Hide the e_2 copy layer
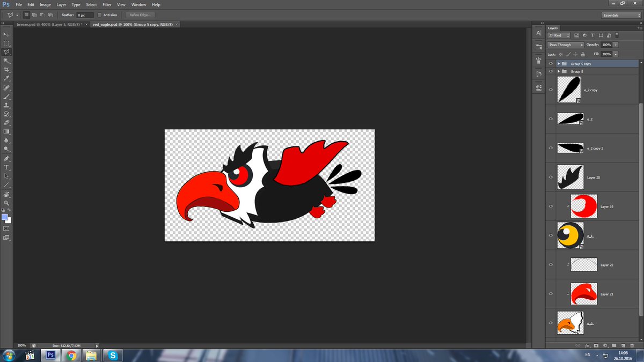The height and width of the screenshot is (362, 644). coord(551,90)
